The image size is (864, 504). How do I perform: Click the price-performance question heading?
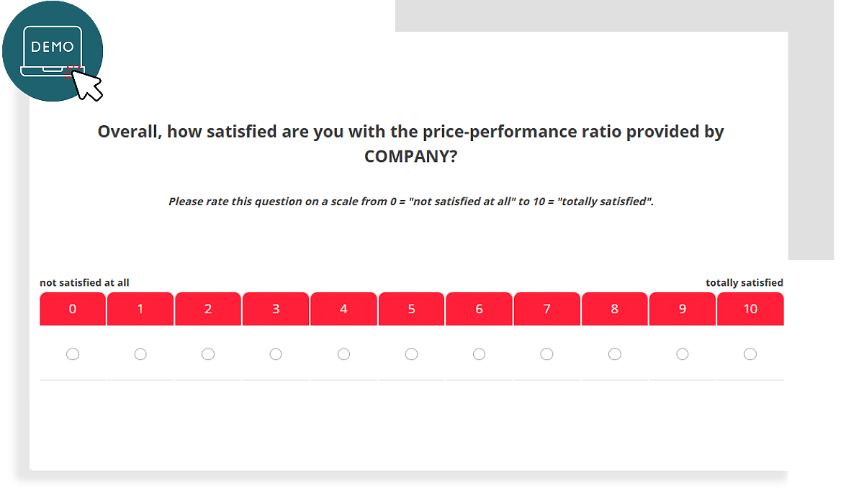click(410, 144)
